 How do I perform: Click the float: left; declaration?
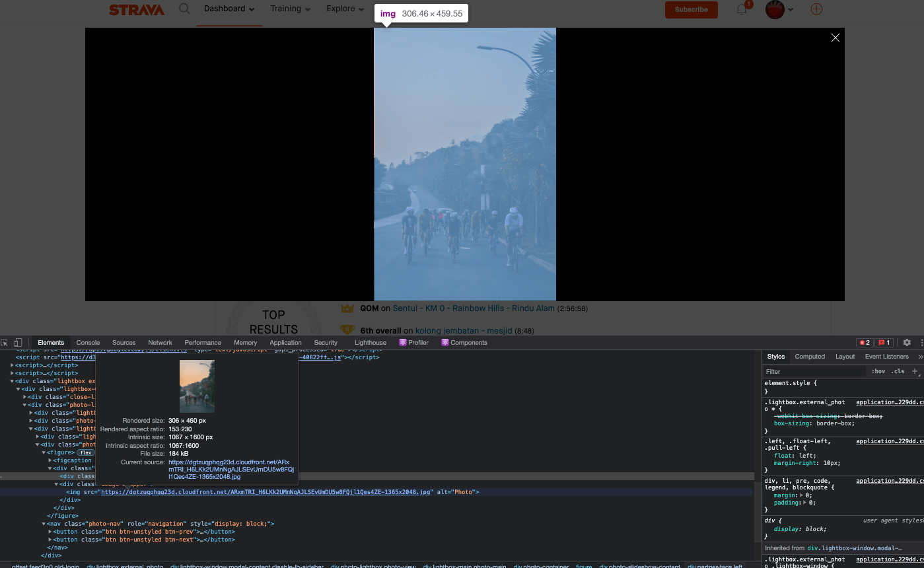click(x=795, y=456)
